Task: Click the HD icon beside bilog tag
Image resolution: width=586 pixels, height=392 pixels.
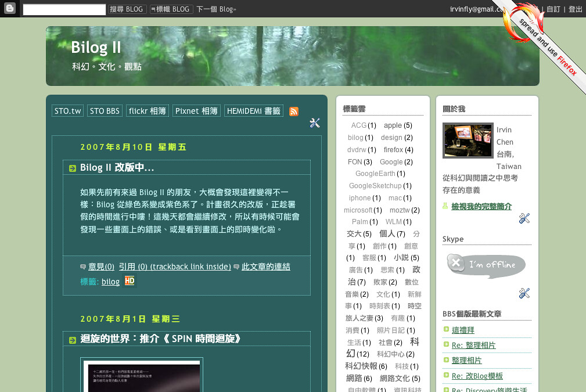Action: coord(130,281)
